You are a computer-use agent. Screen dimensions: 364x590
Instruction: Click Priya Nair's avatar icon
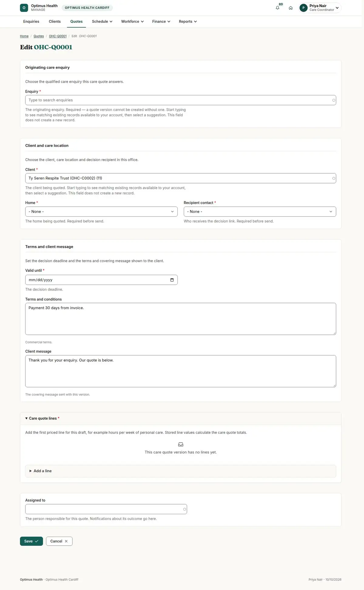(303, 8)
